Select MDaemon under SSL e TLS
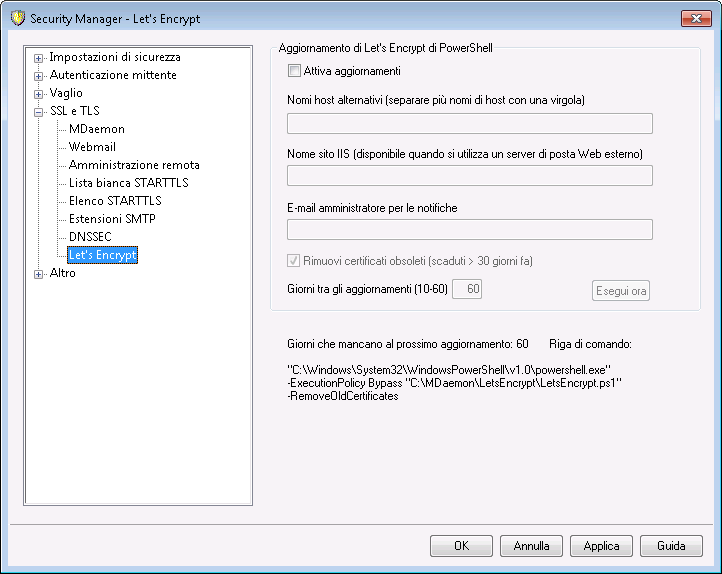722x574 pixels. pos(97,129)
